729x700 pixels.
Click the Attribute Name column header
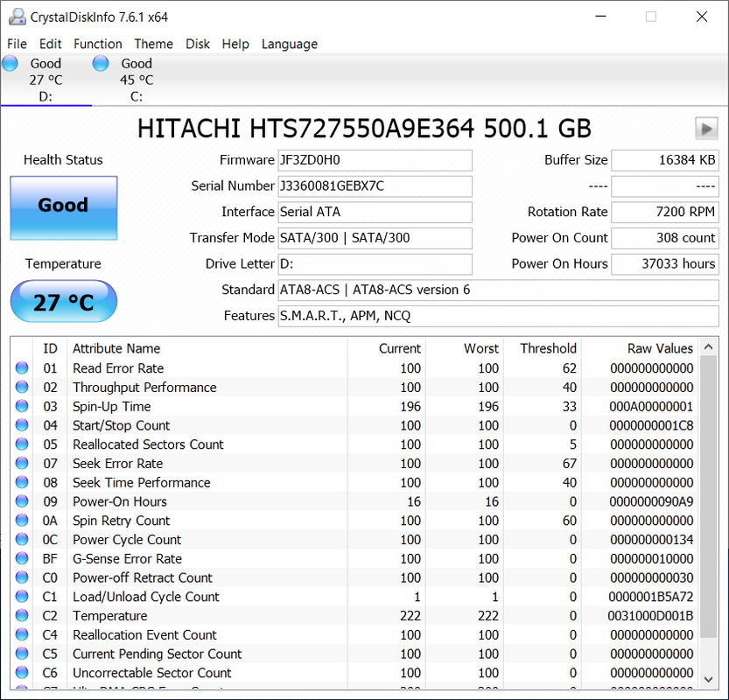coord(207,348)
